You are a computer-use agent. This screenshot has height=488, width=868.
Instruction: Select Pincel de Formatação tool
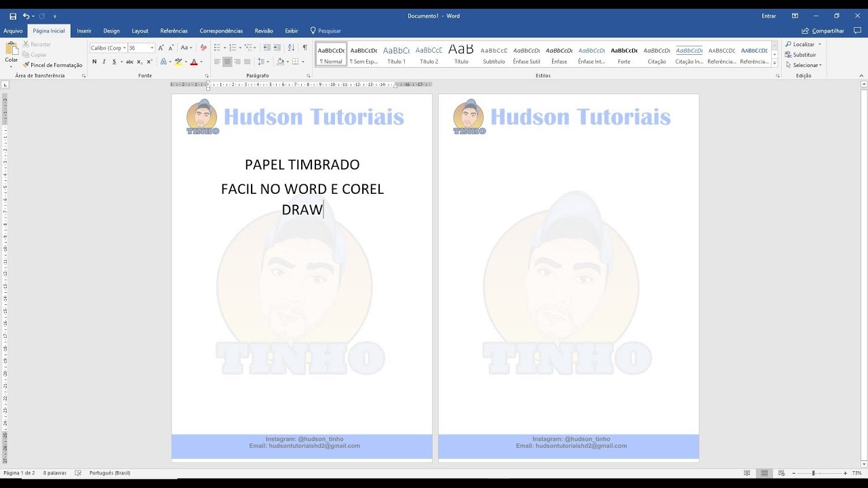[52, 65]
